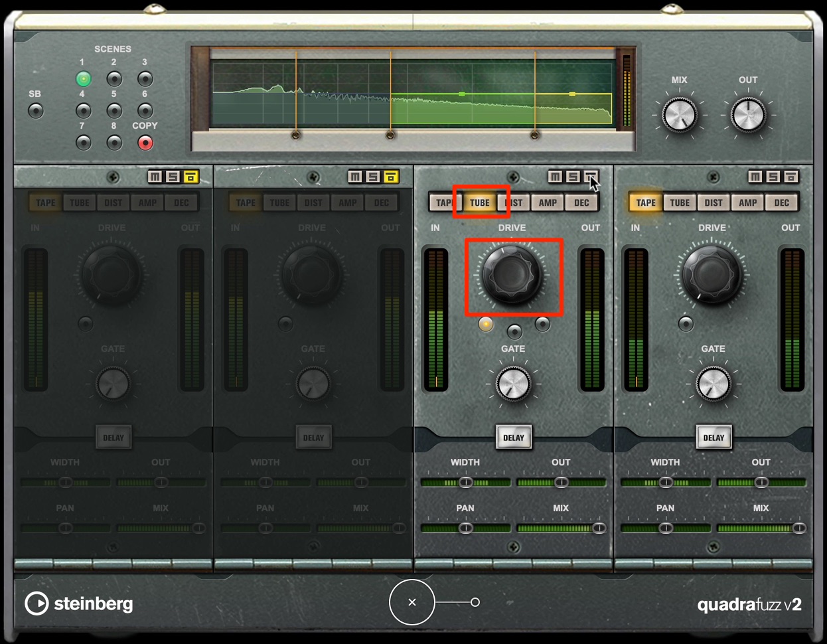The width and height of the screenshot is (827, 644).
Task: Click the band 3 WIDTH slider handle
Action: point(466,483)
